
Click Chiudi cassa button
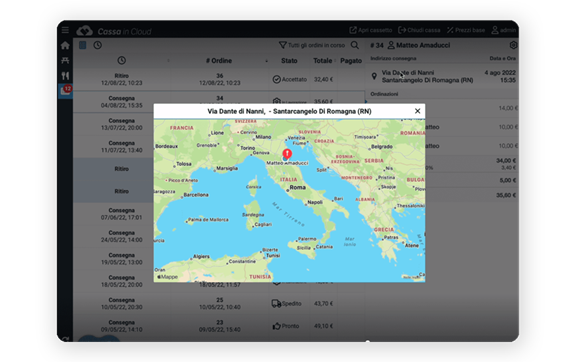419,30
